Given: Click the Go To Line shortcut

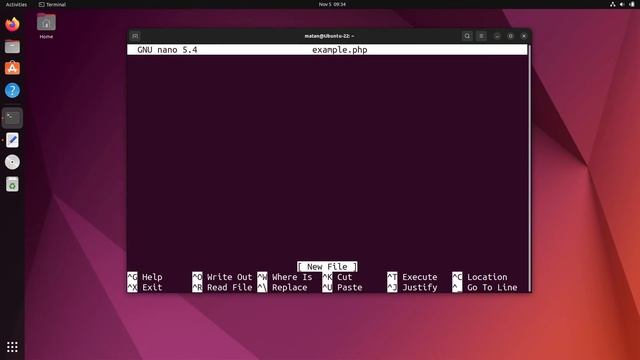Looking at the screenshot, I should coord(484,287).
